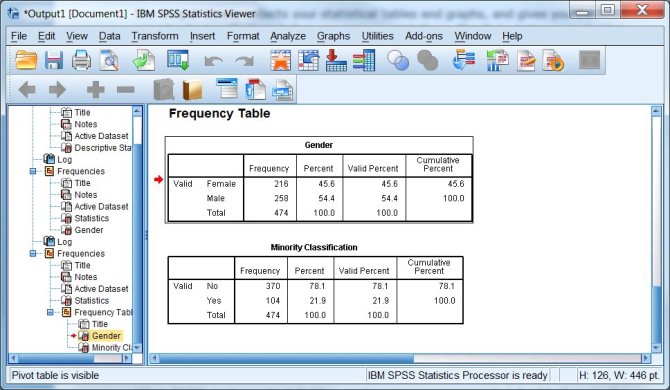Open the Transform menu
The height and width of the screenshot is (390, 670).
(x=155, y=36)
